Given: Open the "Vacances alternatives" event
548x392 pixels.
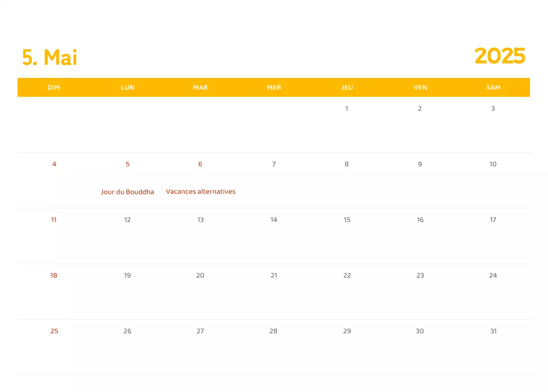Looking at the screenshot, I should 200,191.
